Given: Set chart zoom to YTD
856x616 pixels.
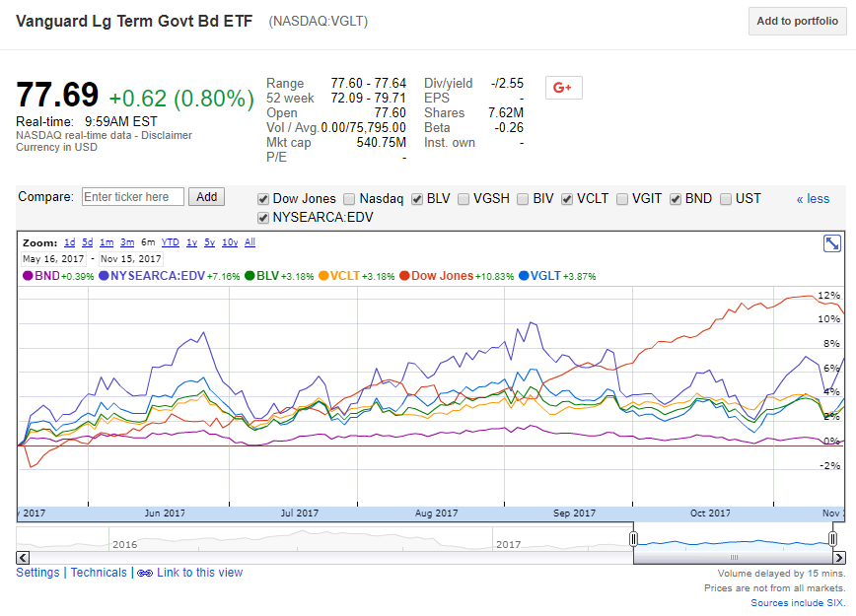Looking at the screenshot, I should pos(171,242).
